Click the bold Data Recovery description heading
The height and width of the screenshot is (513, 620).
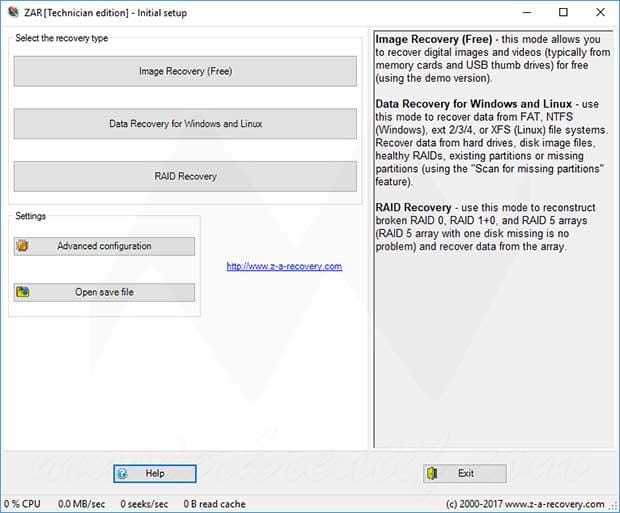(x=474, y=104)
